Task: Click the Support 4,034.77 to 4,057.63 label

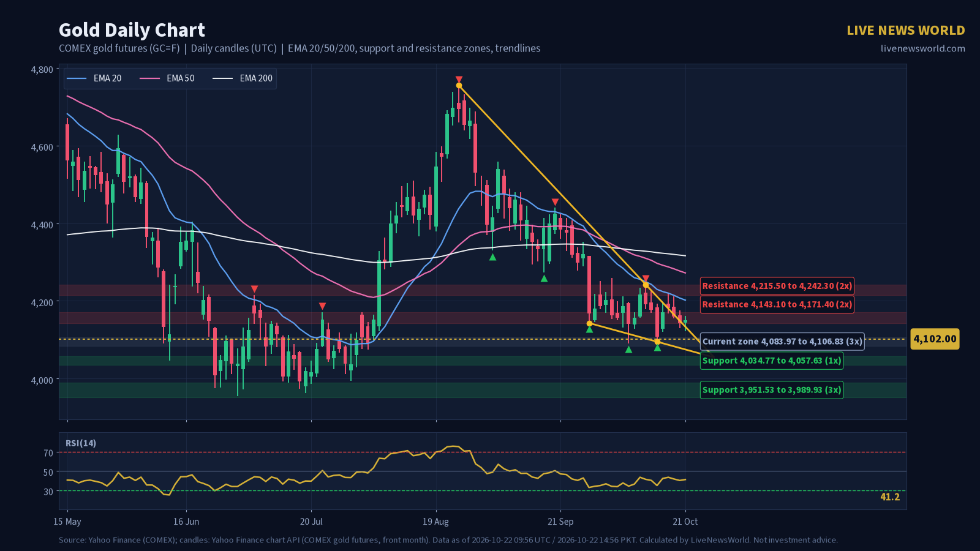Action: (772, 361)
